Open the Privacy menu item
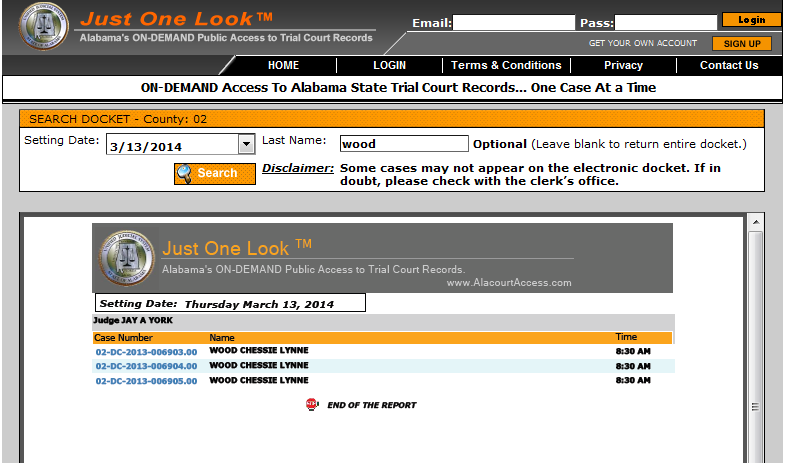 (x=623, y=65)
